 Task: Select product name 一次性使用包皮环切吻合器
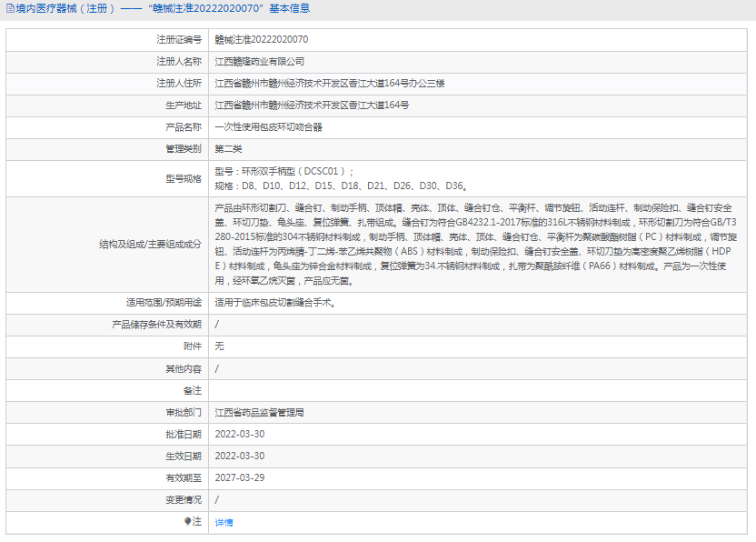269,127
